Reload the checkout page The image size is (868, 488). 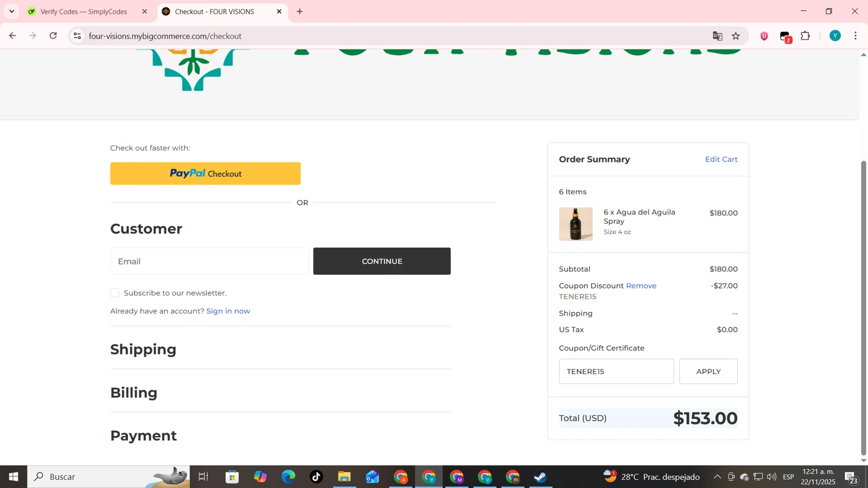point(53,36)
